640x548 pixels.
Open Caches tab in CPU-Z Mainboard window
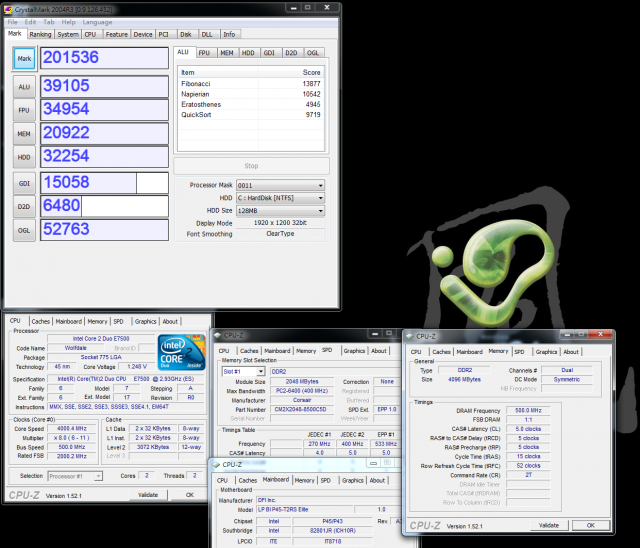click(248, 481)
